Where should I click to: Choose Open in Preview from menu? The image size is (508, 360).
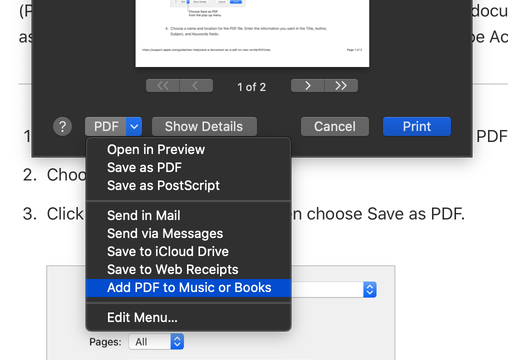coord(189,150)
